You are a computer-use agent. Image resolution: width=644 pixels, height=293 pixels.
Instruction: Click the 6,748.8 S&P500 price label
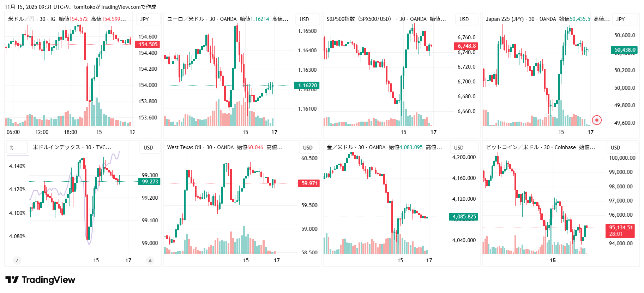click(x=467, y=46)
